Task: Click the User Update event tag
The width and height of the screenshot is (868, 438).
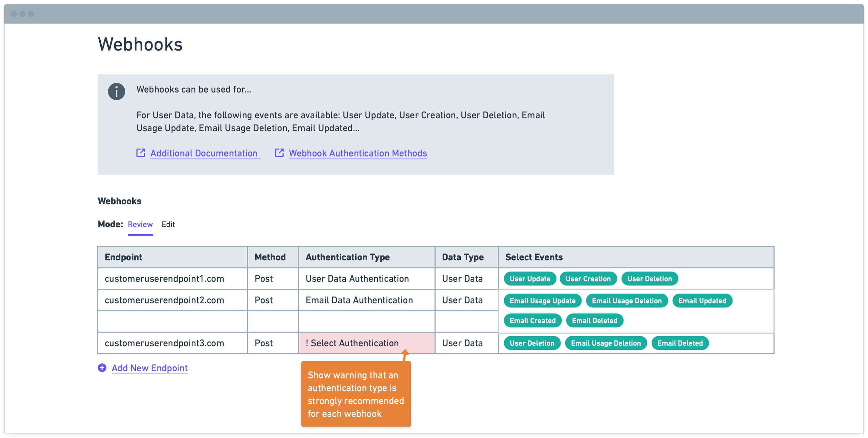Action: [x=529, y=279]
